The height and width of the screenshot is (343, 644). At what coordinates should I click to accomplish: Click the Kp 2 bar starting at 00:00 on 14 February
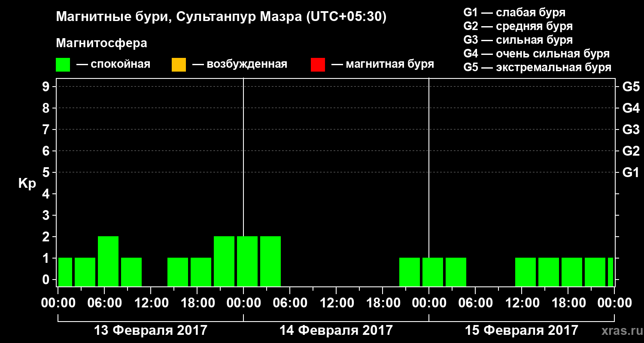point(247,261)
